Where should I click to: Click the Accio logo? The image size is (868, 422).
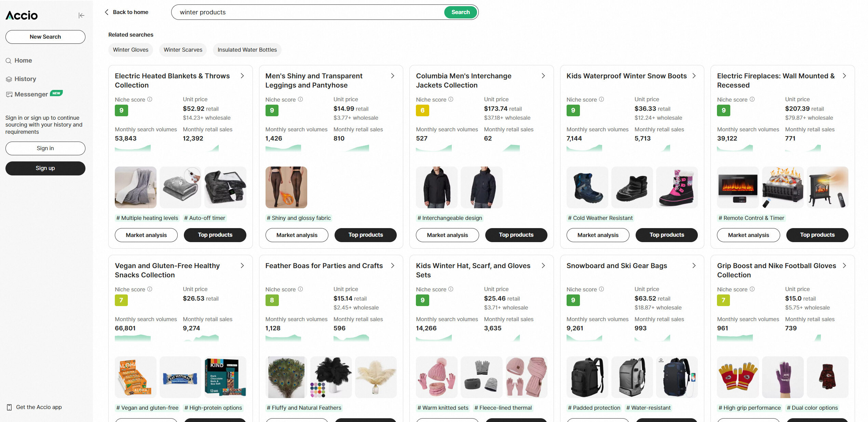[x=22, y=15]
